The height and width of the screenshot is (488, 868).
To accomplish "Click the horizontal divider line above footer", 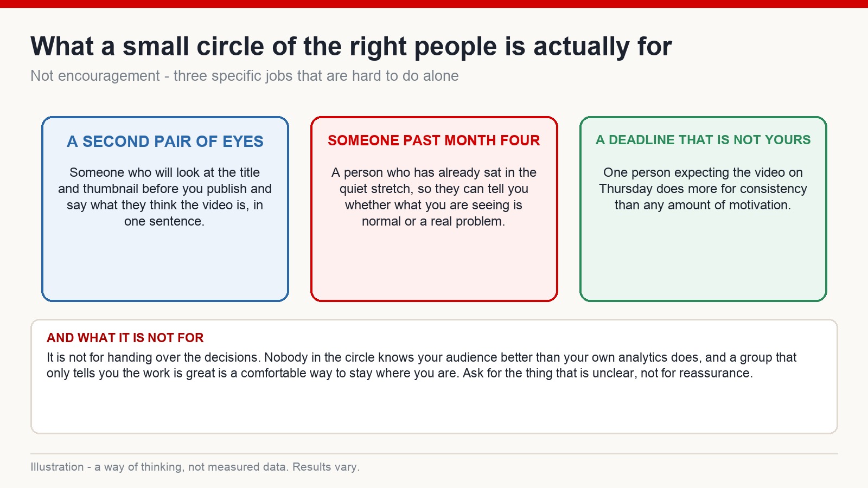I will 434,454.
